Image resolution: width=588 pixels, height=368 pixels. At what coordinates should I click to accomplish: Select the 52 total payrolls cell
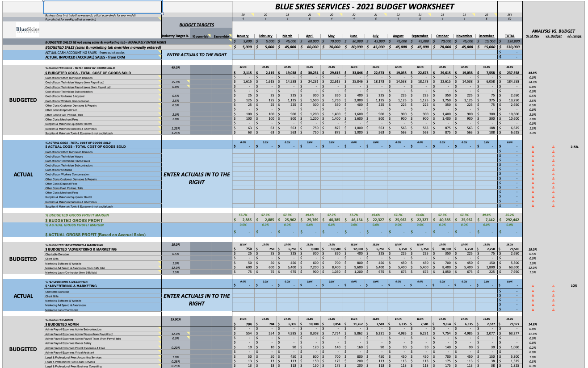[510, 19]
